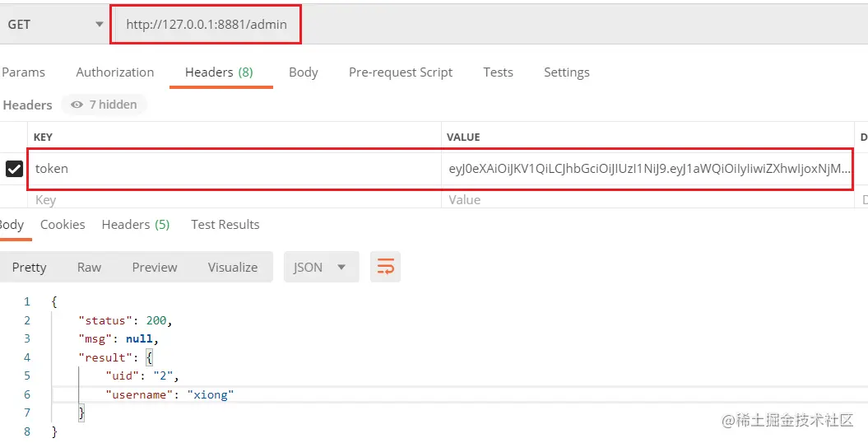This screenshot has height=443, width=868.
Task: Select the Raw view
Action: (x=89, y=268)
